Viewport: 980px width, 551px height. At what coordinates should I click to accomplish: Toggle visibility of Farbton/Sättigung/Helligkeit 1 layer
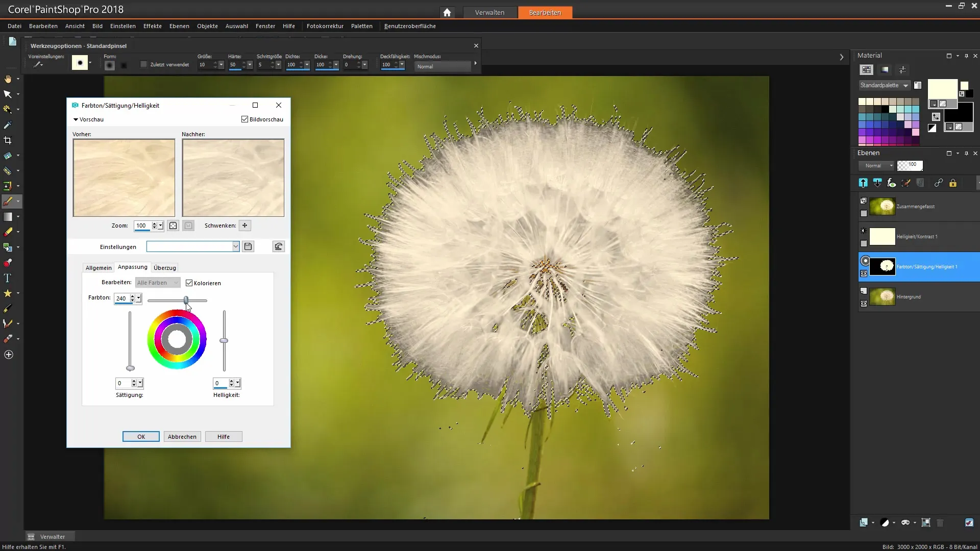pos(864,274)
